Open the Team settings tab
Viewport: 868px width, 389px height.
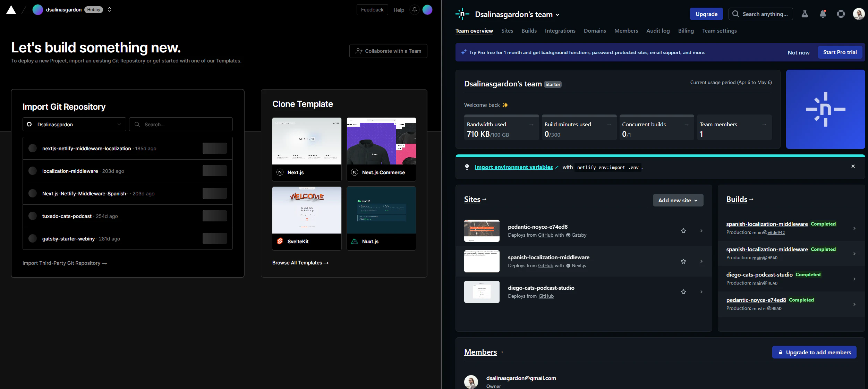click(x=720, y=31)
